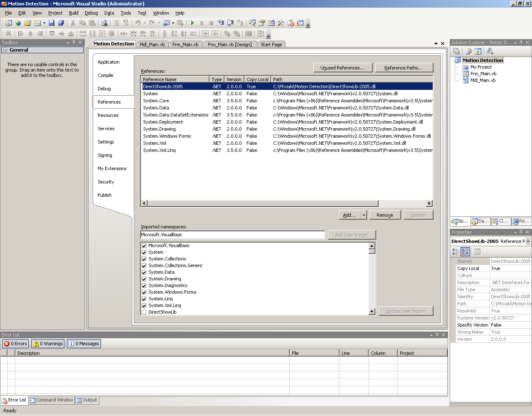Click the Properties icon in Solution Explorer toolbar

coord(456,51)
